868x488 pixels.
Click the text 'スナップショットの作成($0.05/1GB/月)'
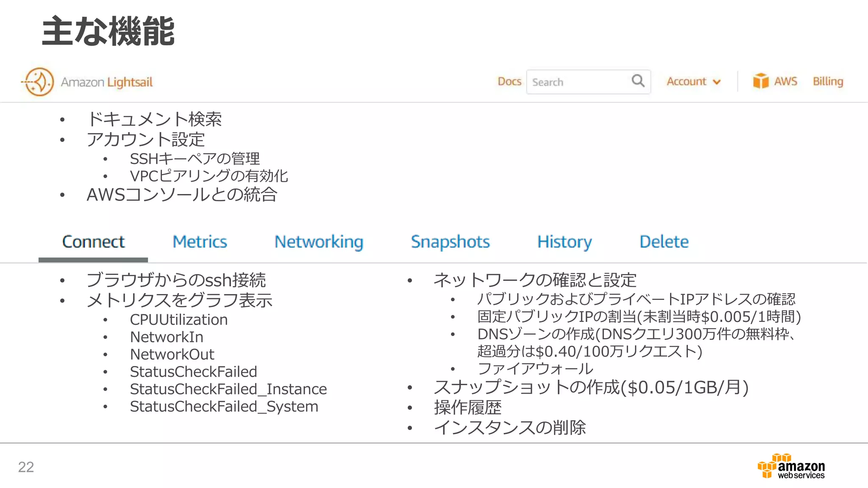[x=591, y=388]
